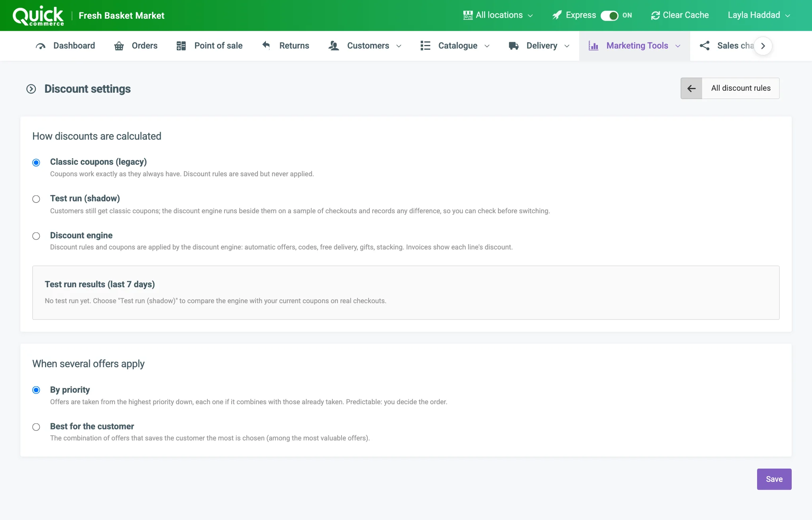The width and height of the screenshot is (812, 520).
Task: Click the Clear Cache link
Action: tap(680, 15)
